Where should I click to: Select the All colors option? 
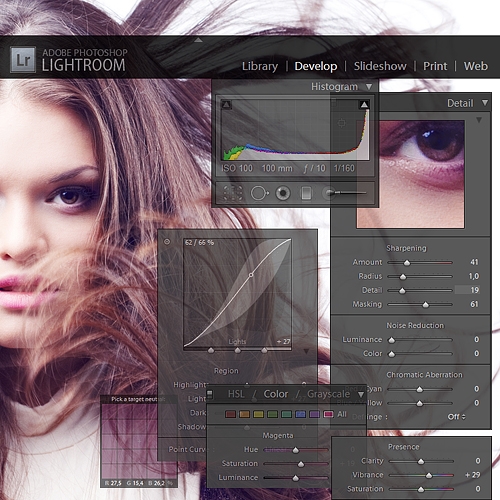click(x=342, y=414)
